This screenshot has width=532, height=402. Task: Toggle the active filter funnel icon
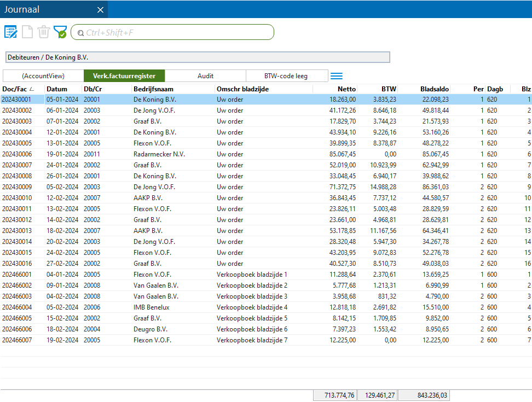[60, 32]
